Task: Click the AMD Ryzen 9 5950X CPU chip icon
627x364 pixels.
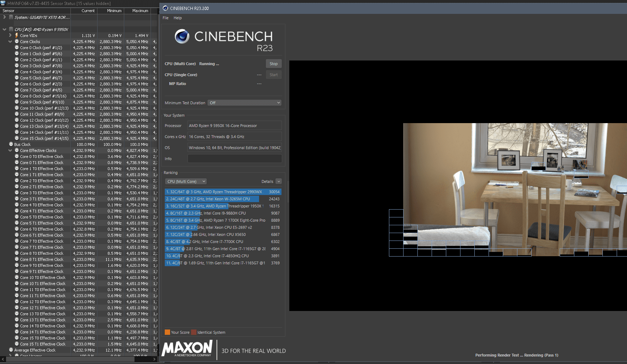Action: [11, 30]
